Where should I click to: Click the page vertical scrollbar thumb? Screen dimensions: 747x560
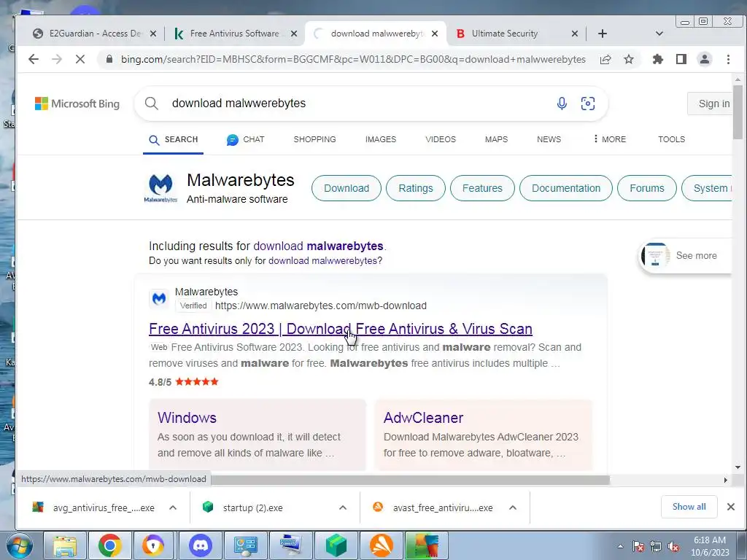coord(738,112)
